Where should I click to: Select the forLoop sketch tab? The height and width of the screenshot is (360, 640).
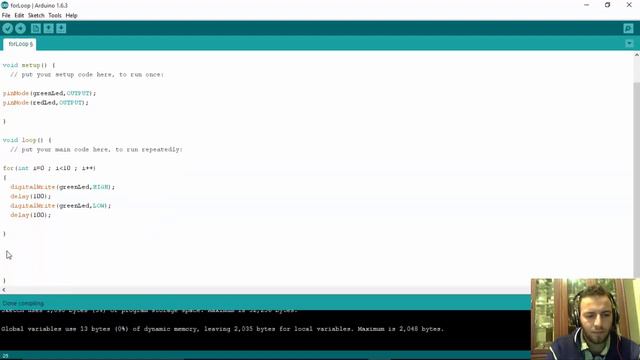point(20,44)
